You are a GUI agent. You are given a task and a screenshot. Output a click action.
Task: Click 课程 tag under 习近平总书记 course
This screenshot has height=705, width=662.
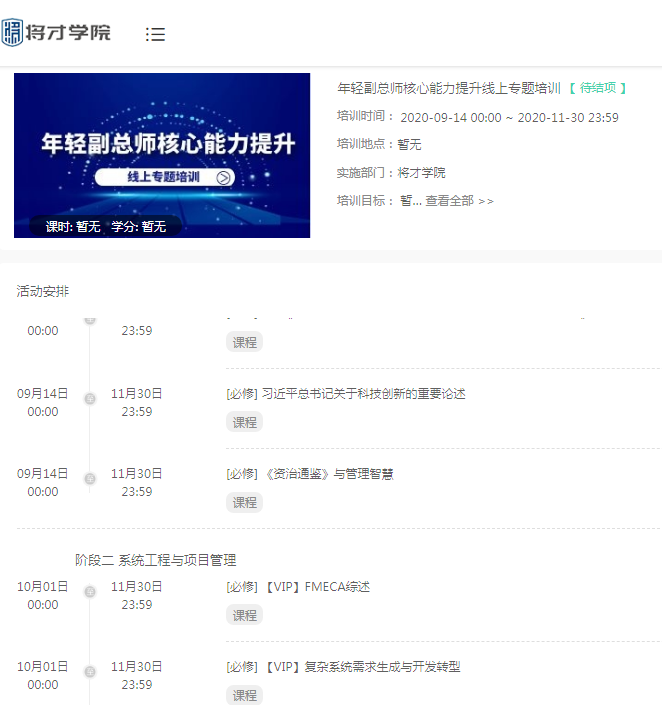point(244,422)
